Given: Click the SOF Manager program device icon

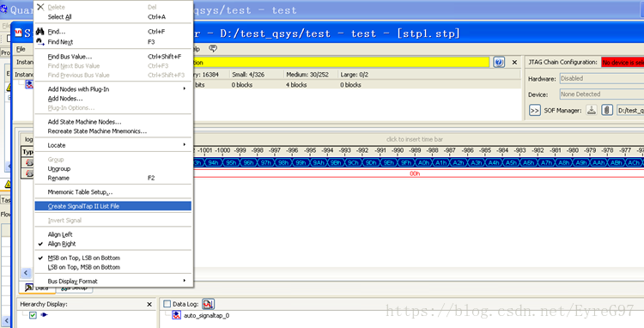Looking at the screenshot, I should [x=592, y=110].
